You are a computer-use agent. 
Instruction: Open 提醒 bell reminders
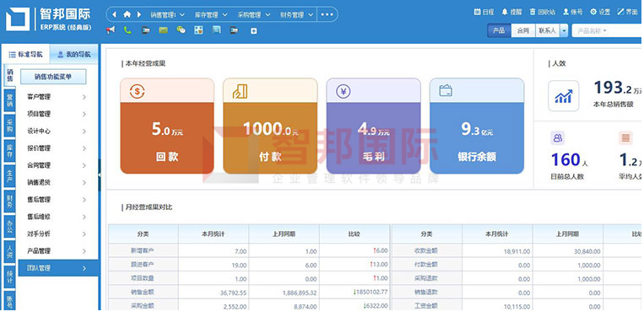coord(511,13)
